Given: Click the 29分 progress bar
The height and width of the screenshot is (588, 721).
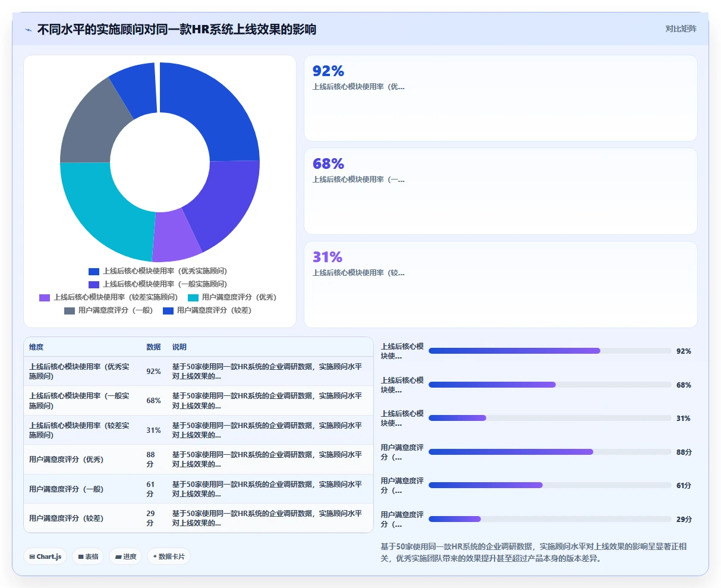Looking at the screenshot, I should (x=550, y=519).
